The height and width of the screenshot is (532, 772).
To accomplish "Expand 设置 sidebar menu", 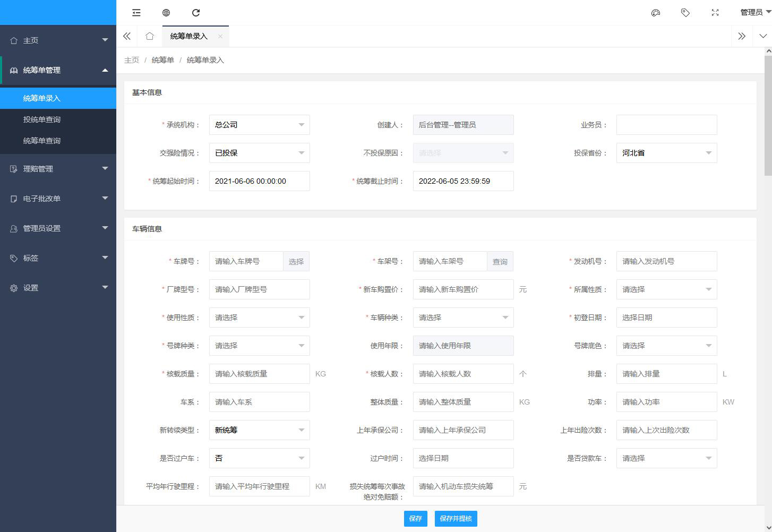I will click(x=58, y=288).
